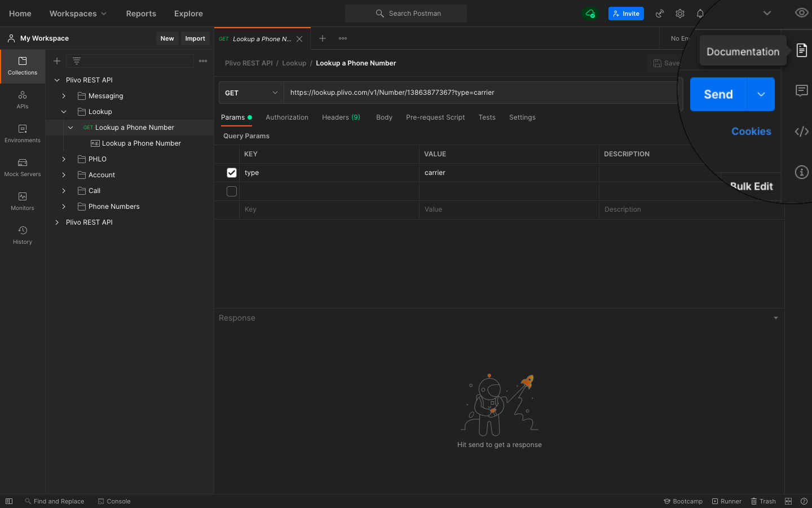Viewport: 812px width, 508px height.
Task: Open the Code snippet icon
Action: (x=801, y=132)
